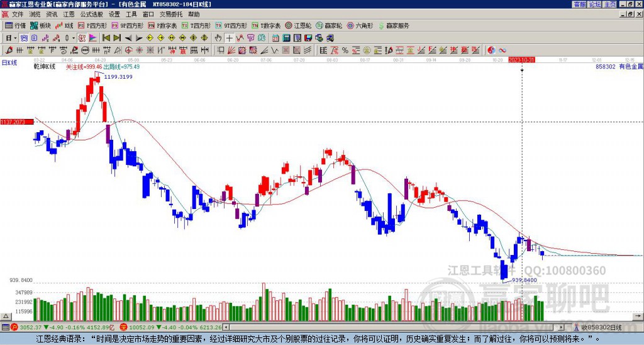Open the 公式选股 menu
Viewport: 644px width, 345px height.
92,14
